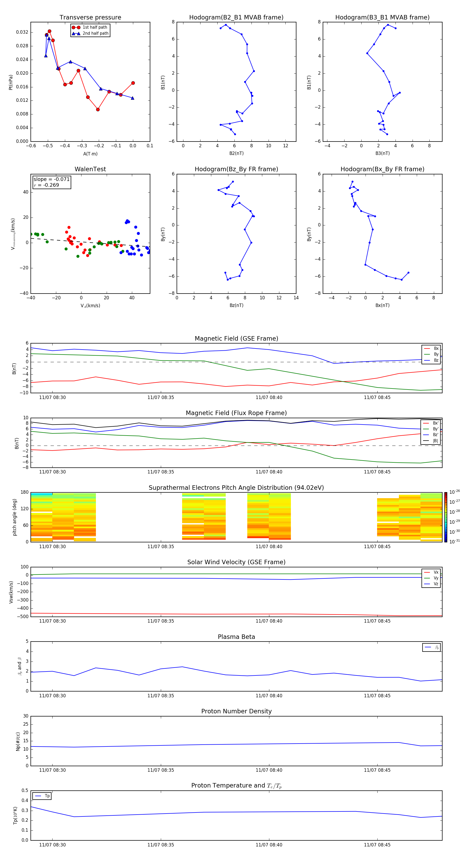The image size is (473, 868).
Task: Click the '2nd half path' legend entry
Action: pyautogui.click(x=90, y=33)
